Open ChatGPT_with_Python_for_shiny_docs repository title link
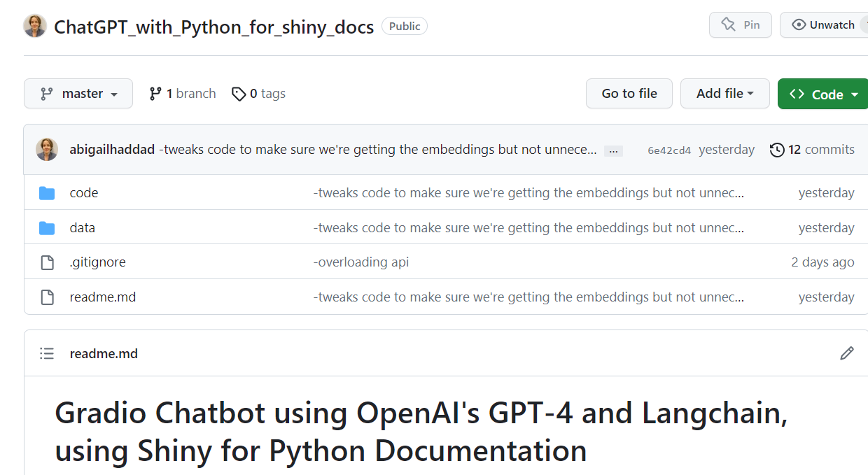 (x=214, y=27)
